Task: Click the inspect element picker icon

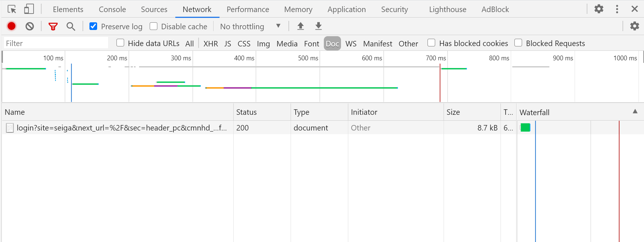Action: point(12,9)
